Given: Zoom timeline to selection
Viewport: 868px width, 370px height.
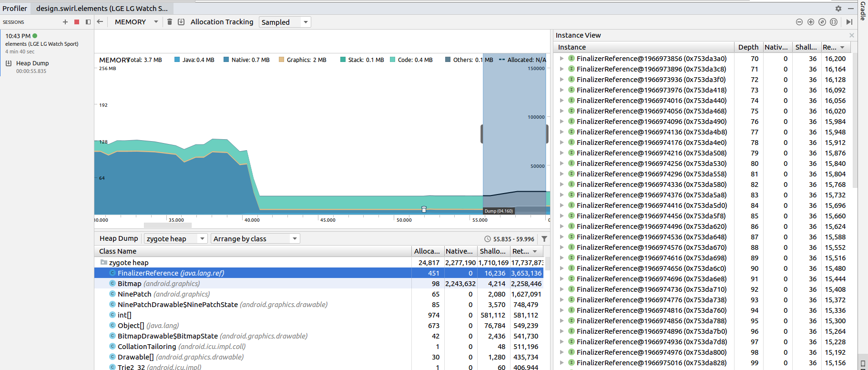Looking at the screenshot, I should pos(834,22).
